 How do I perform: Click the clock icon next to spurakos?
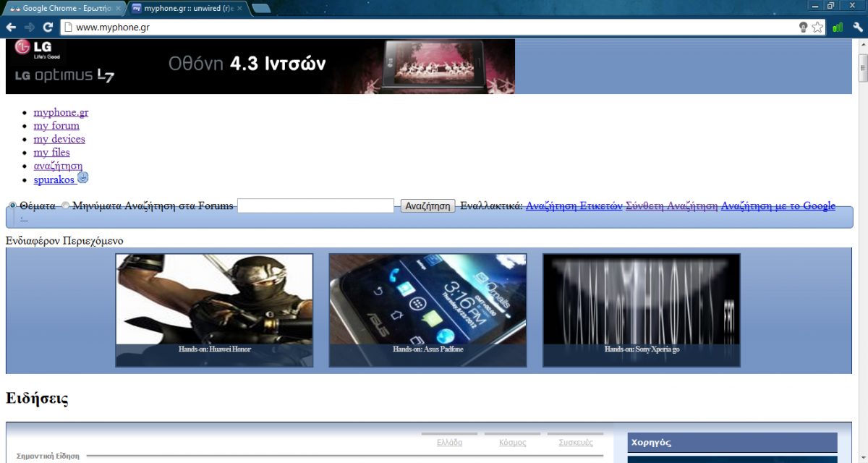coord(83,178)
